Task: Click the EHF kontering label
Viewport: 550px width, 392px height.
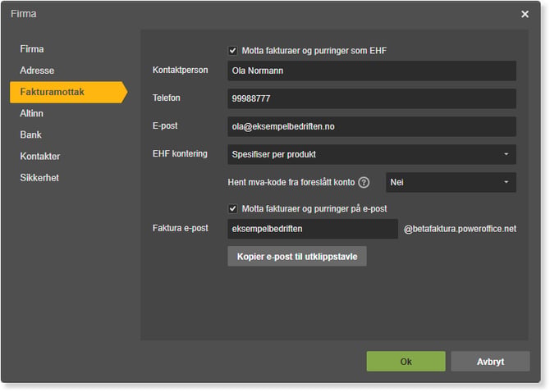Action: coord(180,154)
